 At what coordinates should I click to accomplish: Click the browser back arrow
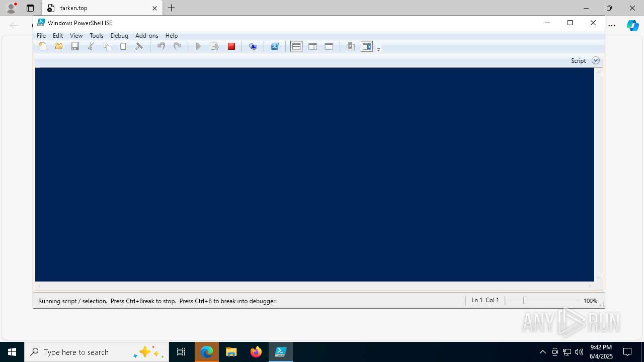pyautogui.click(x=14, y=25)
